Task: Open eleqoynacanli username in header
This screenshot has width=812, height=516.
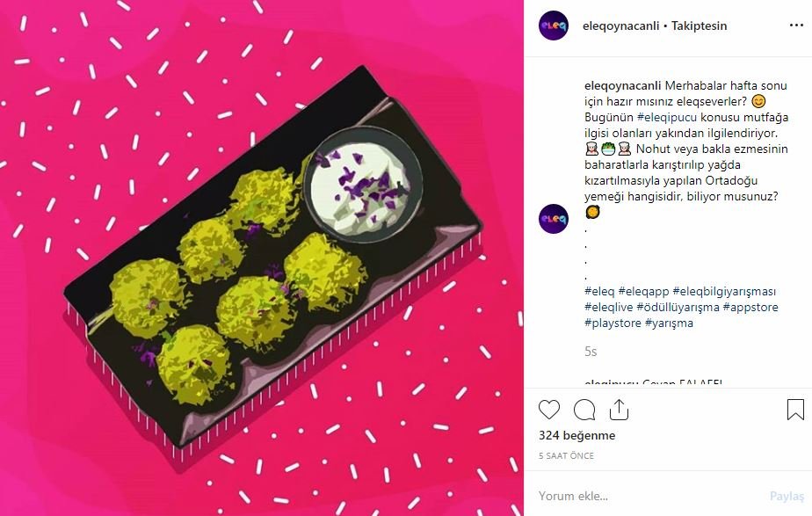Action: (621, 25)
